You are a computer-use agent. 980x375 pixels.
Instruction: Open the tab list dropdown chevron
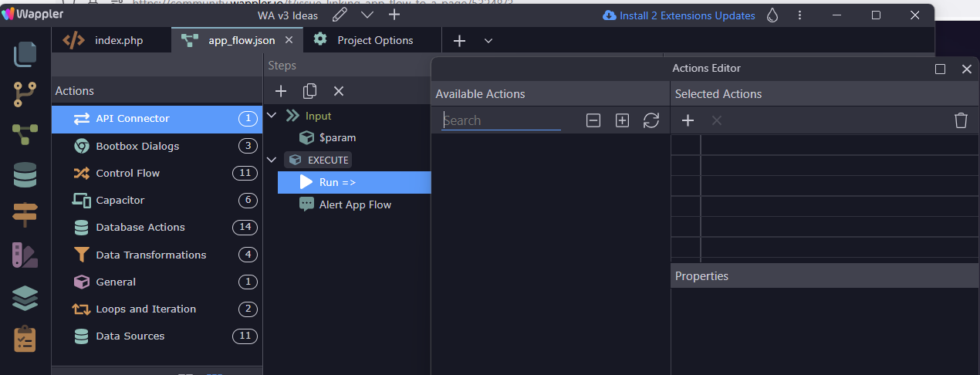point(488,41)
